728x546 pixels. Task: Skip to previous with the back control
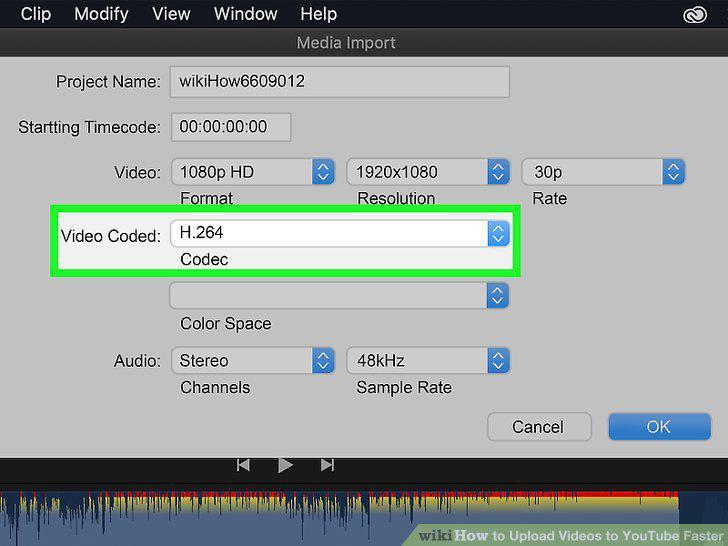click(x=243, y=465)
